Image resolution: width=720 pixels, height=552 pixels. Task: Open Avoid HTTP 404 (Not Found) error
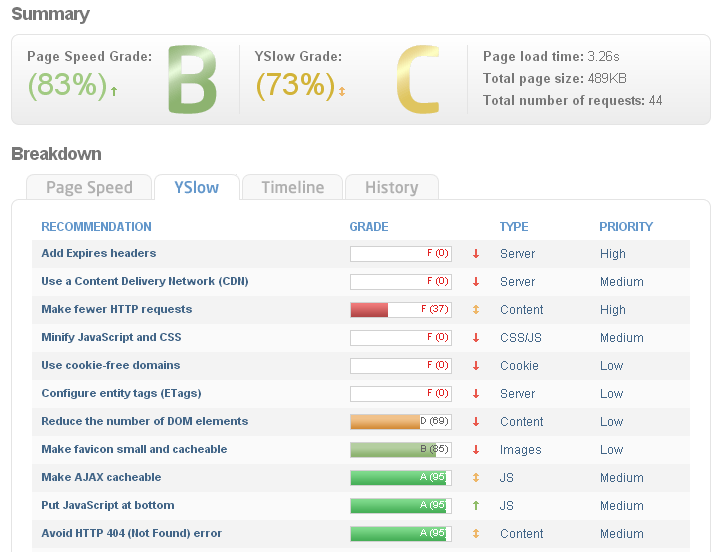131,534
